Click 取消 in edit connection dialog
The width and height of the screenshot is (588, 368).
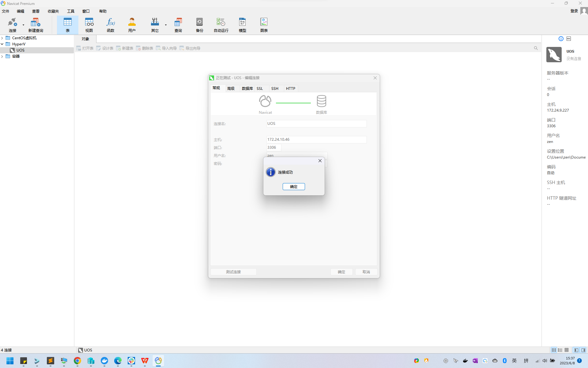(x=366, y=272)
